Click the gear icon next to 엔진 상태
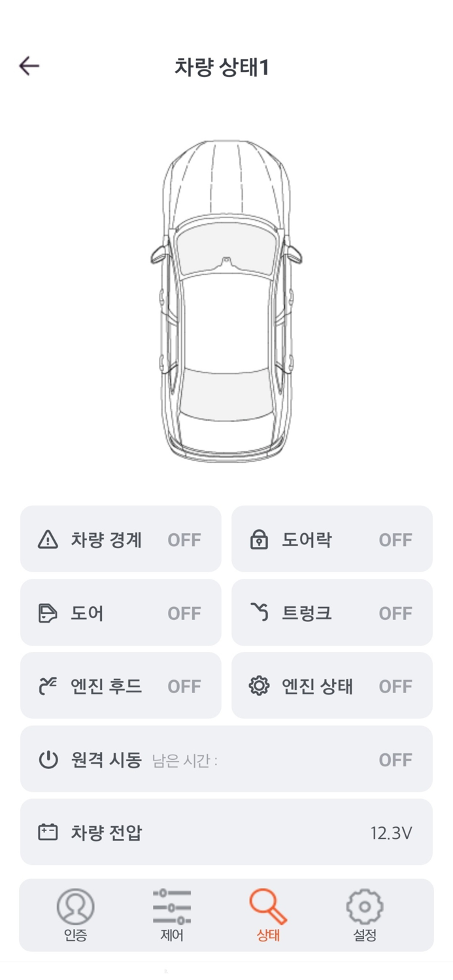 click(x=260, y=685)
